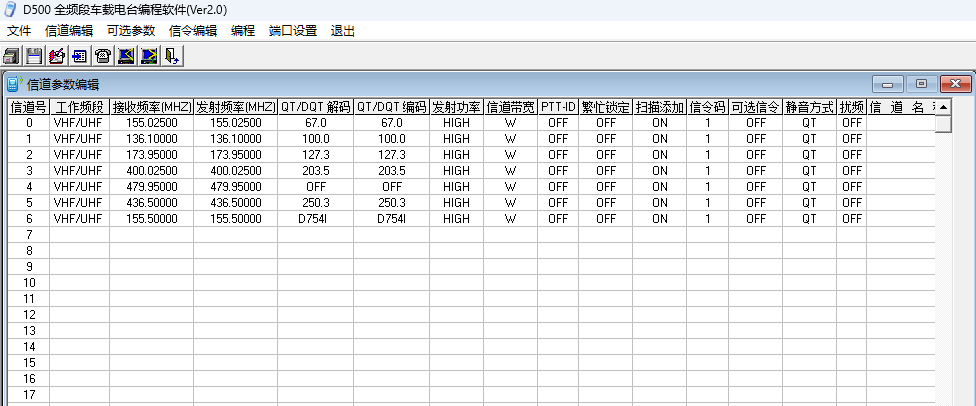Image resolution: width=976 pixels, height=406 pixels.
Task: Click the telephone signaling icon
Action: [102, 56]
